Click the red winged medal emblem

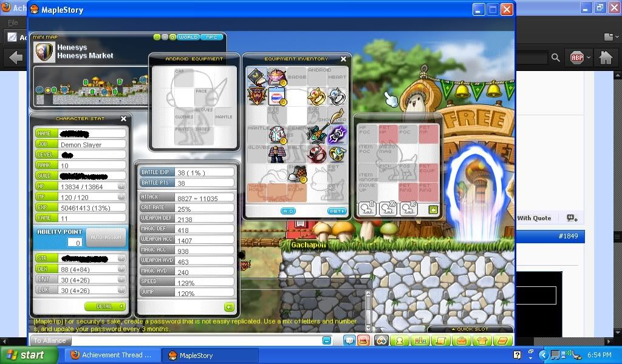click(x=257, y=96)
